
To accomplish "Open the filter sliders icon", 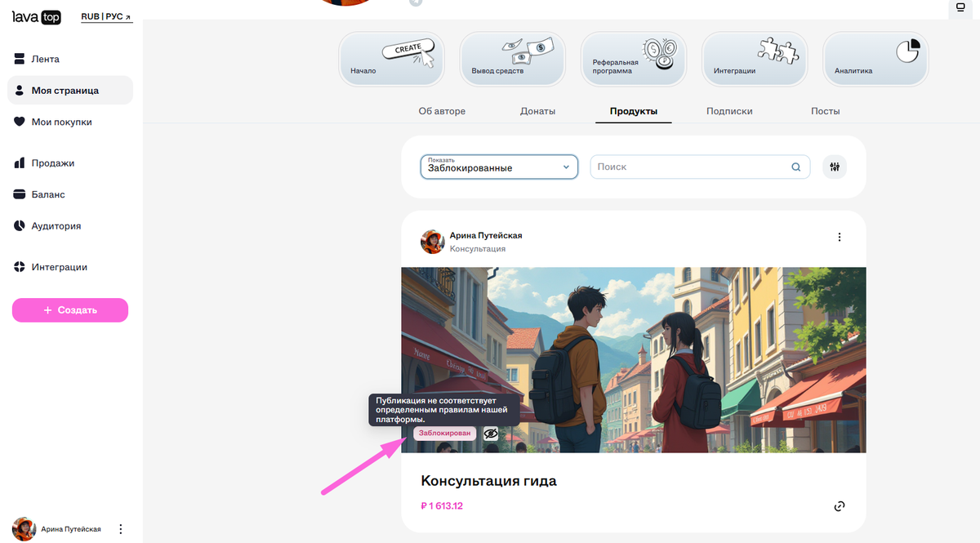I will (x=835, y=167).
